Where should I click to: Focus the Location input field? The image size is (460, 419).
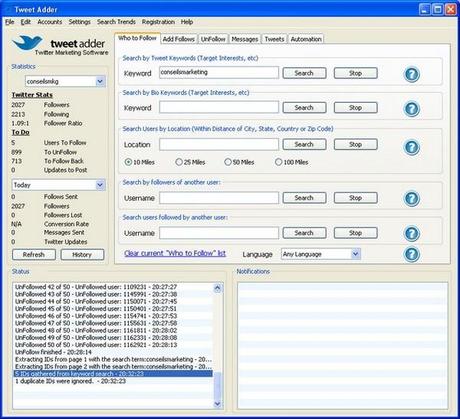click(x=219, y=144)
